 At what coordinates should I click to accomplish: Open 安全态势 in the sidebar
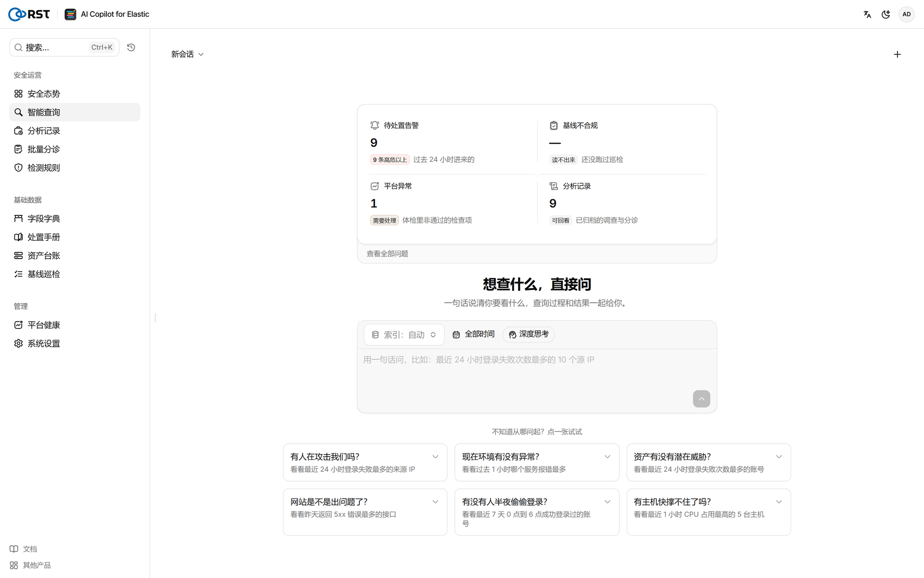(x=75, y=93)
